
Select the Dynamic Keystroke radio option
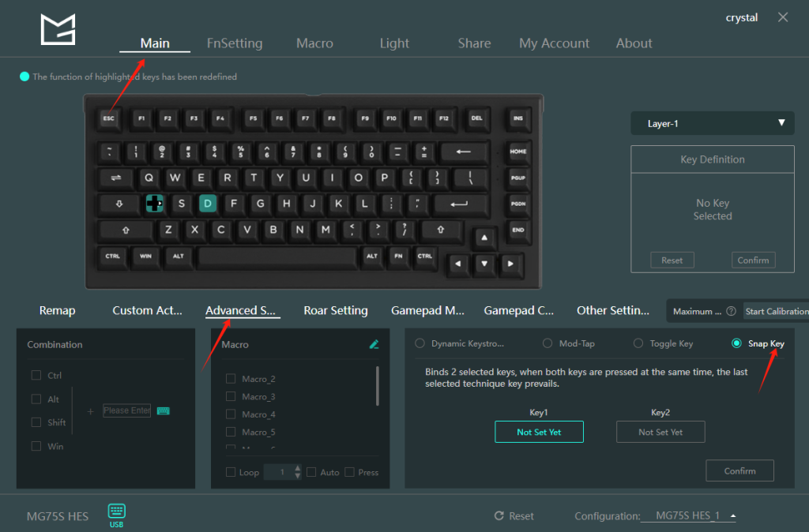pyautogui.click(x=420, y=343)
